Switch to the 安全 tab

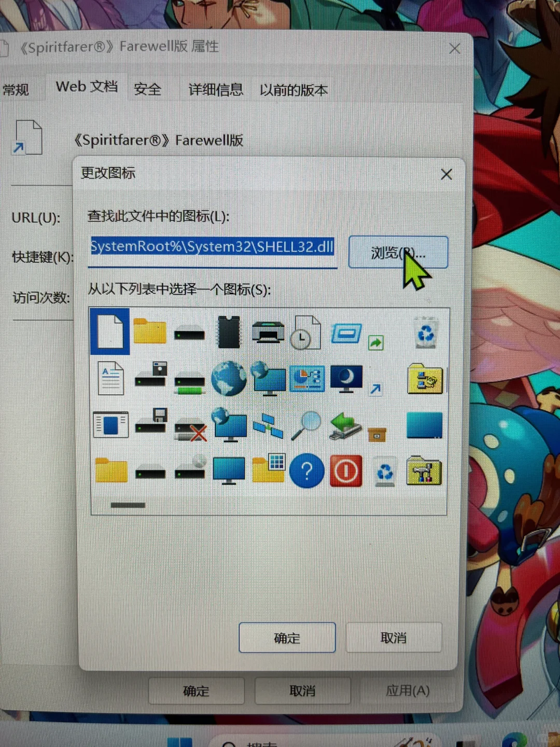click(x=147, y=89)
